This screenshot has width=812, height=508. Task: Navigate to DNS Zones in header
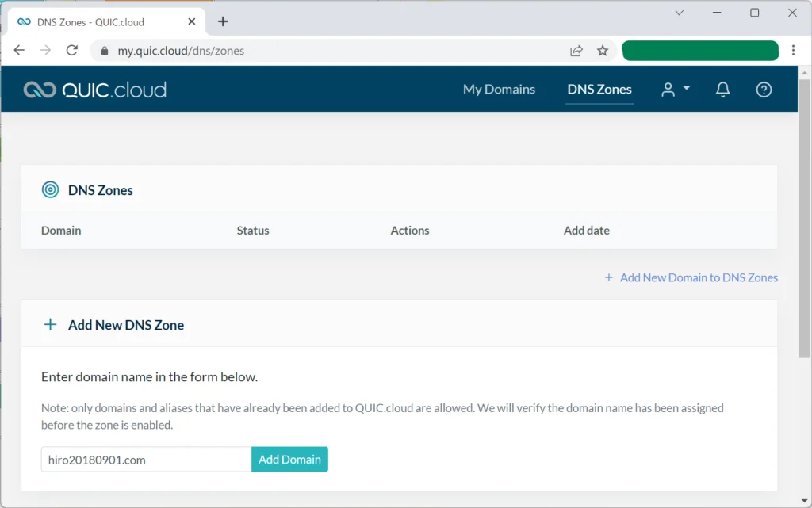click(599, 89)
